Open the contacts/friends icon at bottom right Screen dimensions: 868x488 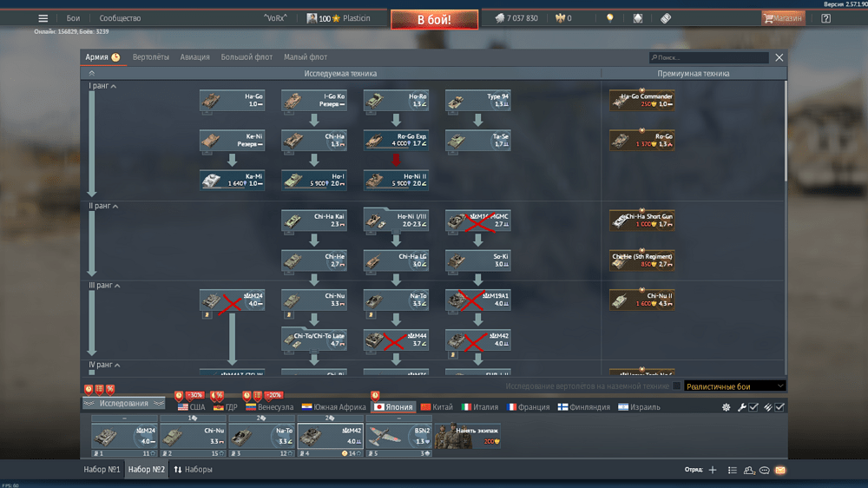pyautogui.click(x=749, y=470)
